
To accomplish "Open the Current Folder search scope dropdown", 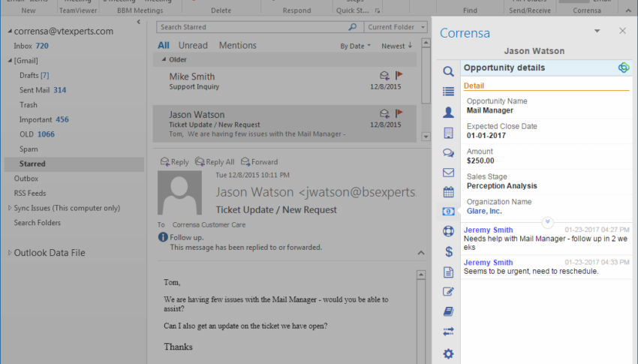I will tap(396, 27).
